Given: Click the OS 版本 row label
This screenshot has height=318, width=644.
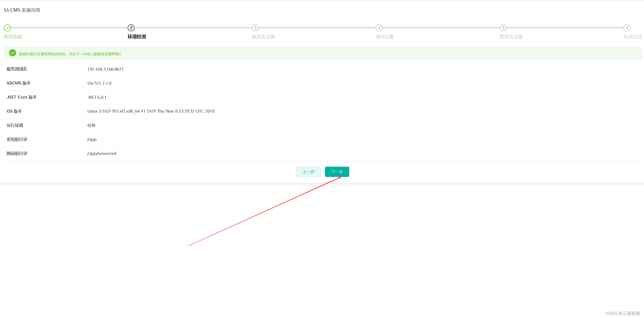Looking at the screenshot, I should point(14,111).
